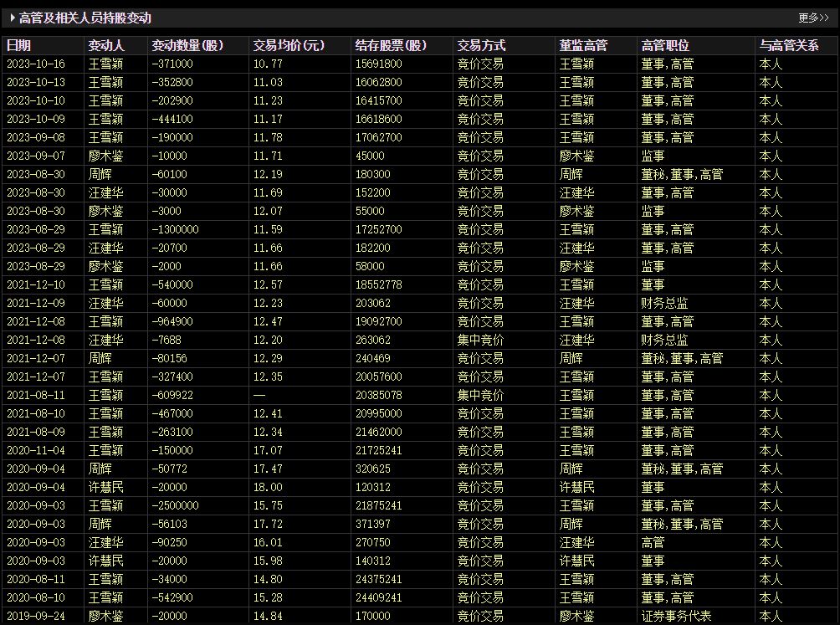The height and width of the screenshot is (625, 840).
Task: Select the date 2020-08-11
Action: point(36,579)
